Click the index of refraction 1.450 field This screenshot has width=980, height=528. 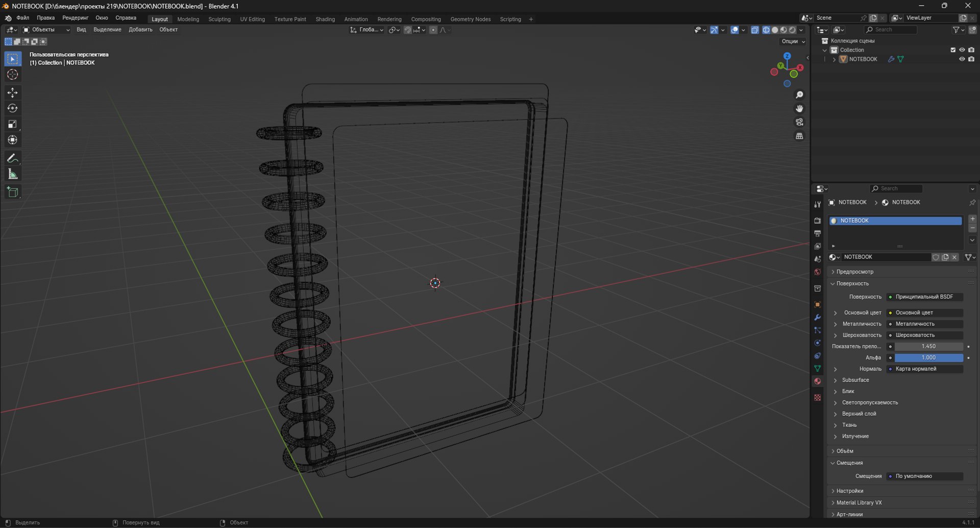point(928,346)
